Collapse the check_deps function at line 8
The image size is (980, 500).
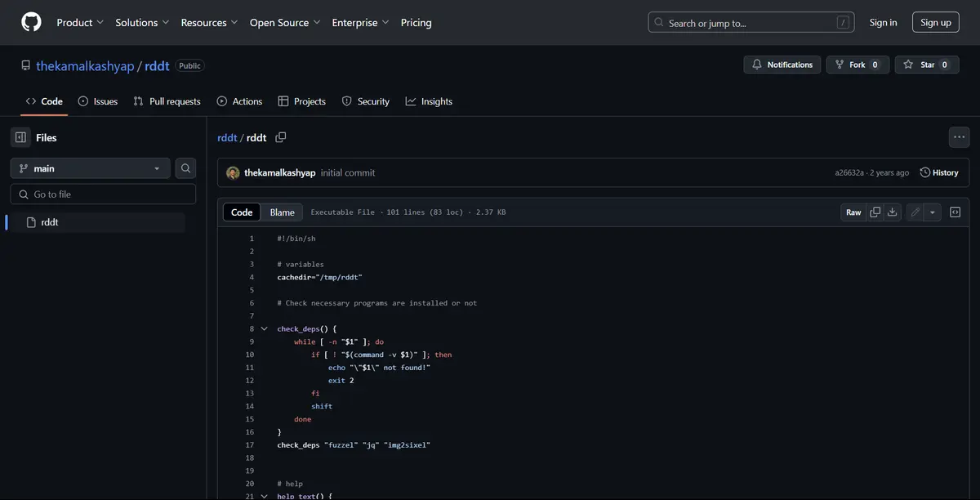(264, 328)
